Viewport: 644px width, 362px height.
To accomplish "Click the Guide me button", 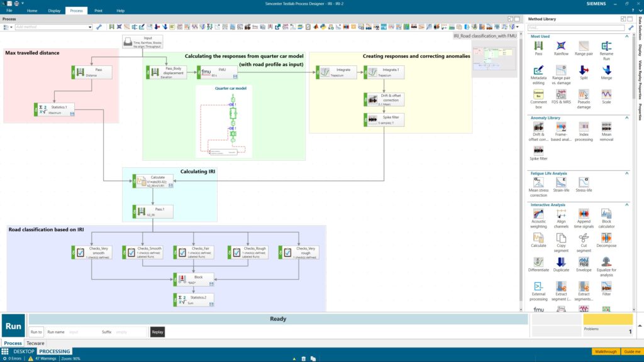I will click(632, 352).
